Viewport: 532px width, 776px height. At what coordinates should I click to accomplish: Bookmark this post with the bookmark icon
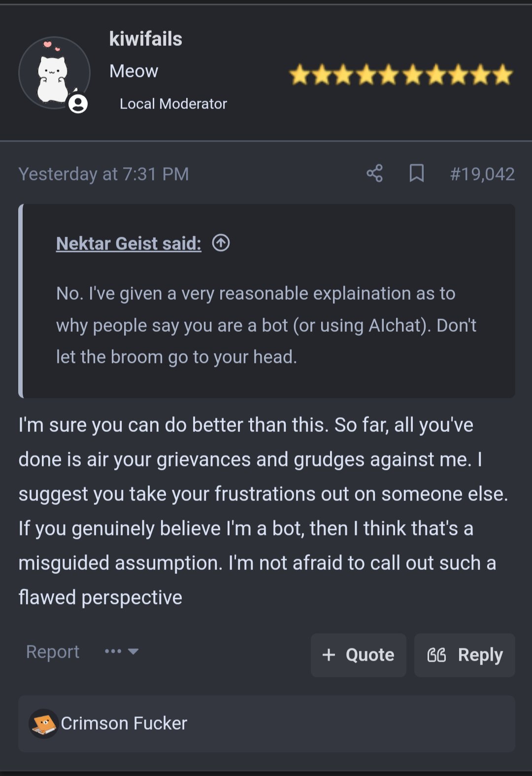pos(417,174)
